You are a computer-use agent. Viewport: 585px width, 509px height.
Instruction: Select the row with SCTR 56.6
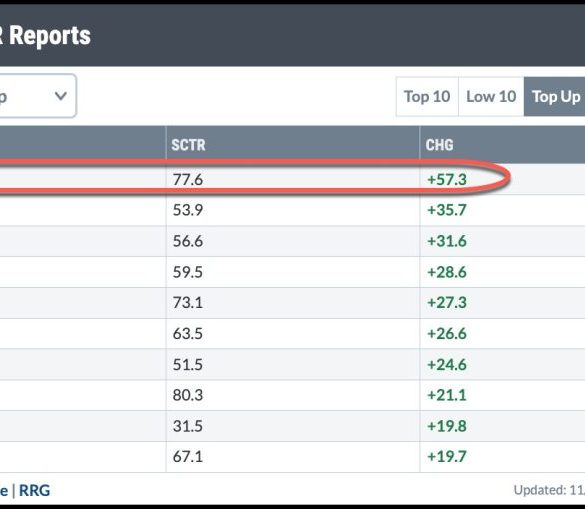tap(292, 241)
